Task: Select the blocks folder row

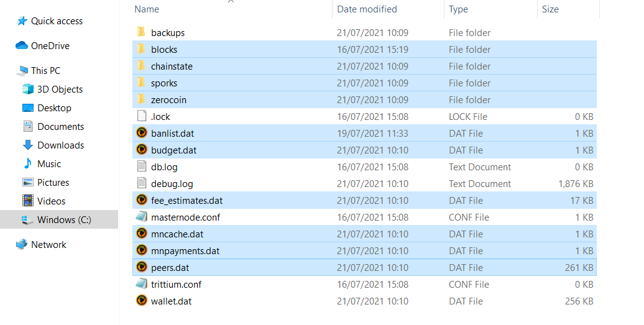Action: [x=364, y=49]
